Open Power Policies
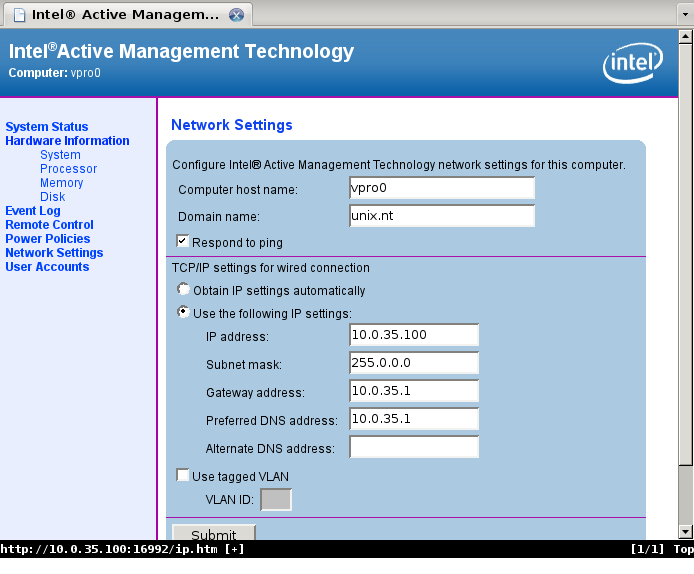 [48, 239]
